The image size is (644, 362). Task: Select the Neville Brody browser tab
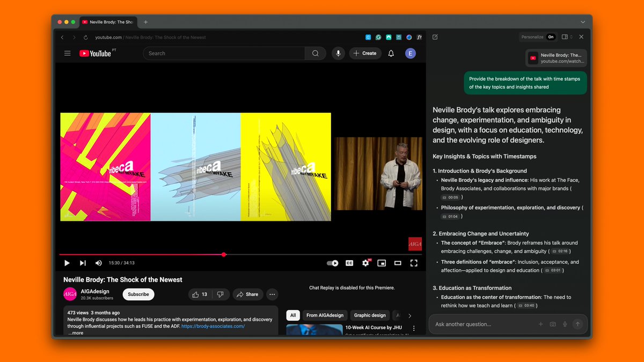tap(108, 22)
